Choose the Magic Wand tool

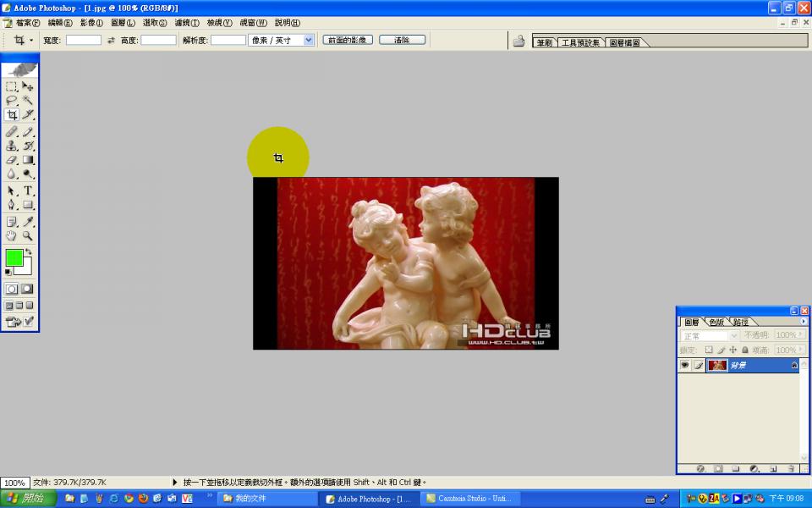(x=28, y=100)
